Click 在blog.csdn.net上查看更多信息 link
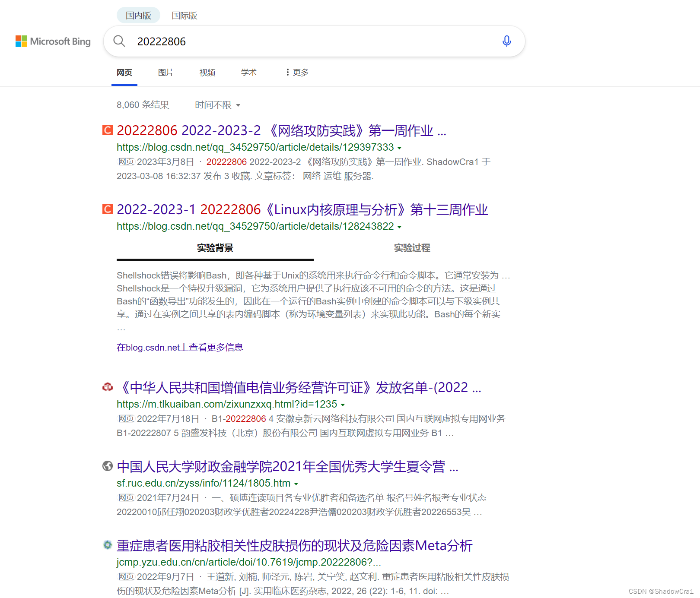700x598 pixels. click(x=180, y=347)
